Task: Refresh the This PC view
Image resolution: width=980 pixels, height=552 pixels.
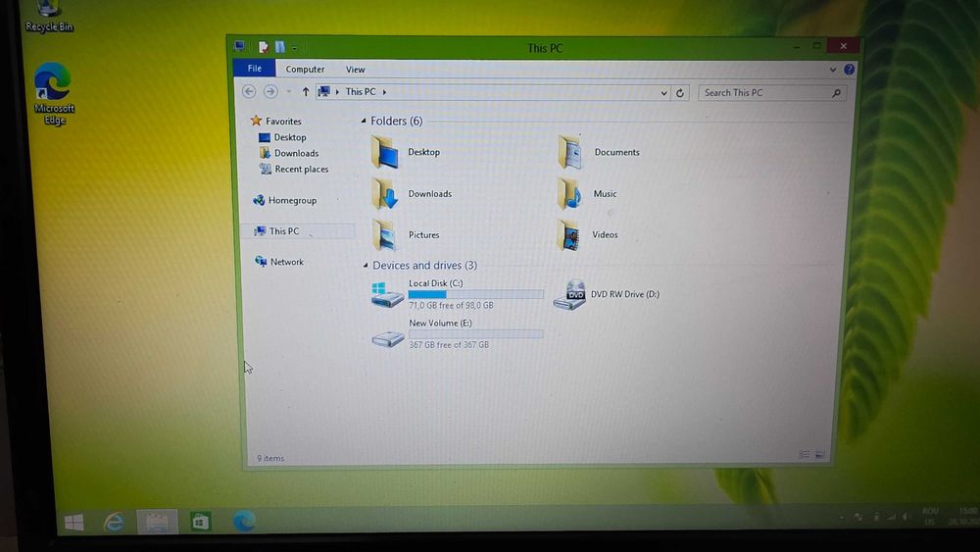Action: 680,93
